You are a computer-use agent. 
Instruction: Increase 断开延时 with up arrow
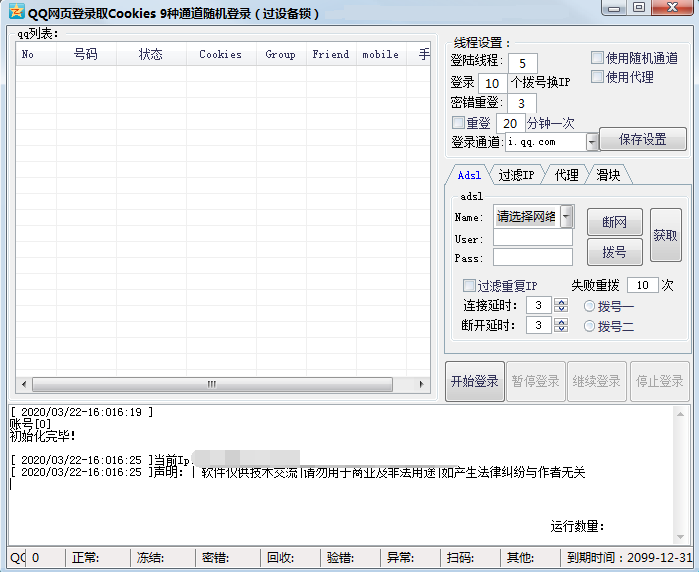561,321
